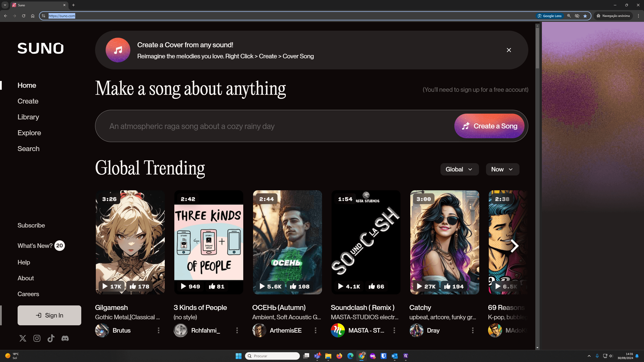Viewport: 644px width, 362px height.
Task: Click the Create a Song button
Action: click(489, 126)
